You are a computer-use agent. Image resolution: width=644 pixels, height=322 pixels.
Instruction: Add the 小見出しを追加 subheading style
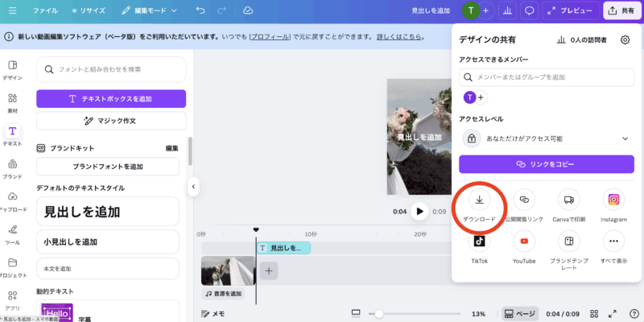(108, 242)
